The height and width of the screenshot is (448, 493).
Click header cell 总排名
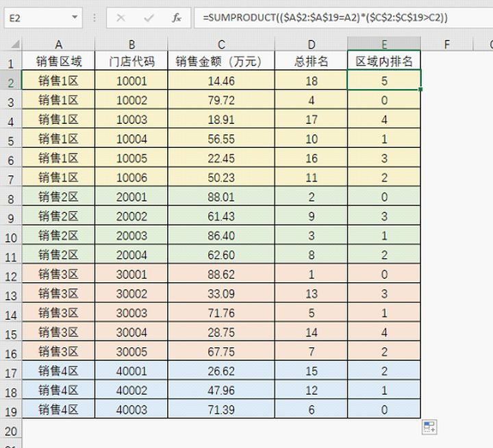(x=311, y=61)
